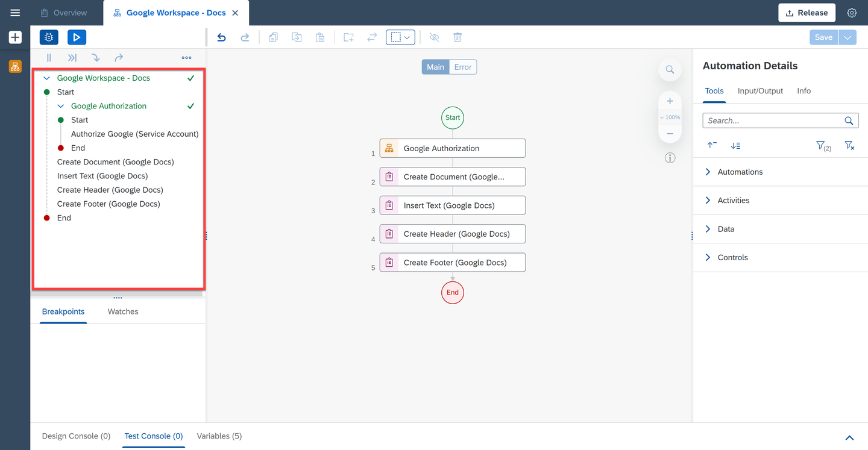Image resolution: width=868 pixels, height=450 pixels.
Task: Run the automation test with the play button
Action: pyautogui.click(x=77, y=37)
